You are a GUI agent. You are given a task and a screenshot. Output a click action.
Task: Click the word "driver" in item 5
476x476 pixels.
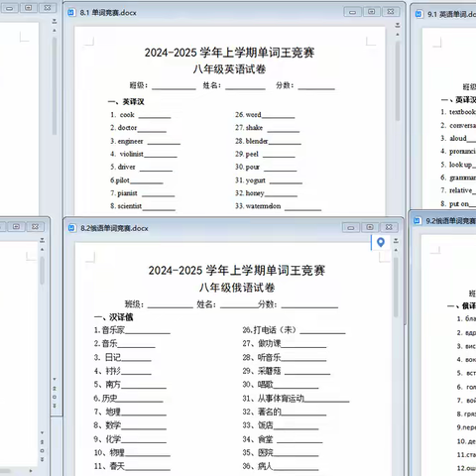coord(126,167)
